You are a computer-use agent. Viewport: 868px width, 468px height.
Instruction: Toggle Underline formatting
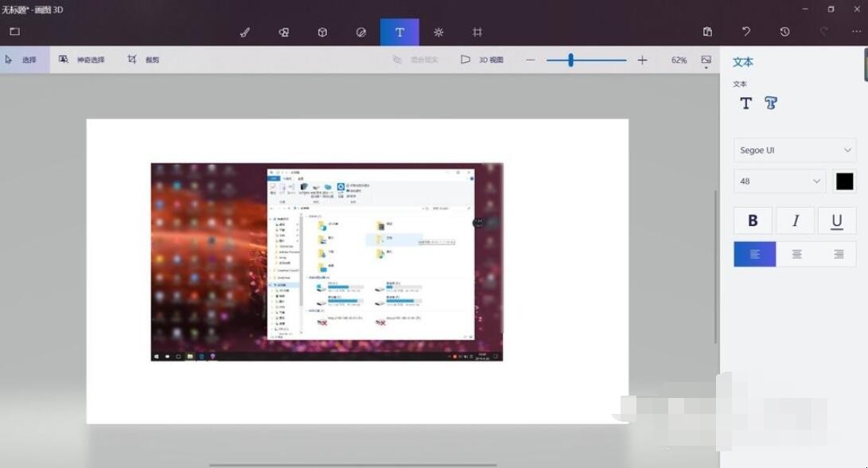click(x=837, y=220)
